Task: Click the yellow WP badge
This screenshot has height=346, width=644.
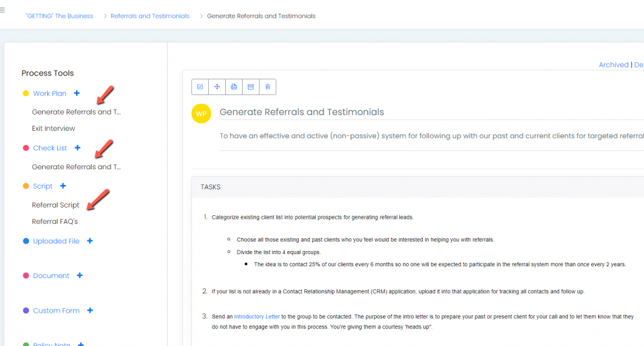Action: tap(201, 114)
